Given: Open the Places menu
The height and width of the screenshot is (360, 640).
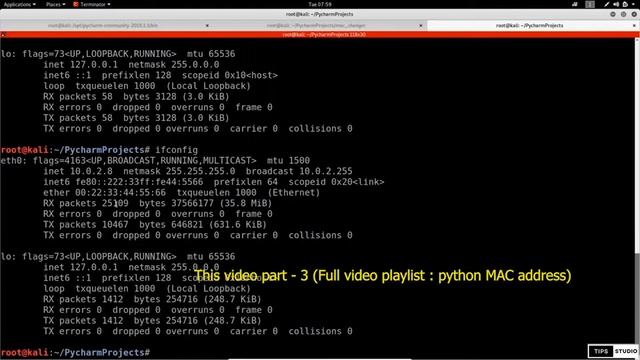Looking at the screenshot, I should (56, 4).
